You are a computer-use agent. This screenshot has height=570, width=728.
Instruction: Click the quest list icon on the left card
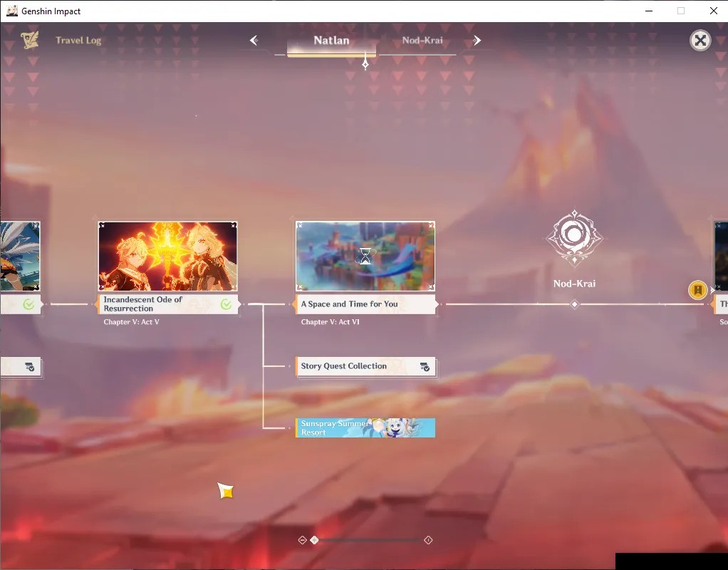pyautogui.click(x=29, y=367)
